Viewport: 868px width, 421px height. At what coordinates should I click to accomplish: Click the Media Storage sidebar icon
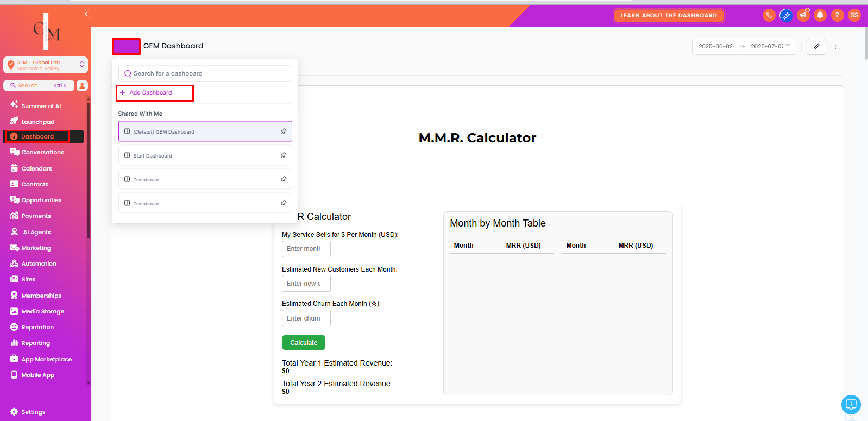tap(14, 311)
